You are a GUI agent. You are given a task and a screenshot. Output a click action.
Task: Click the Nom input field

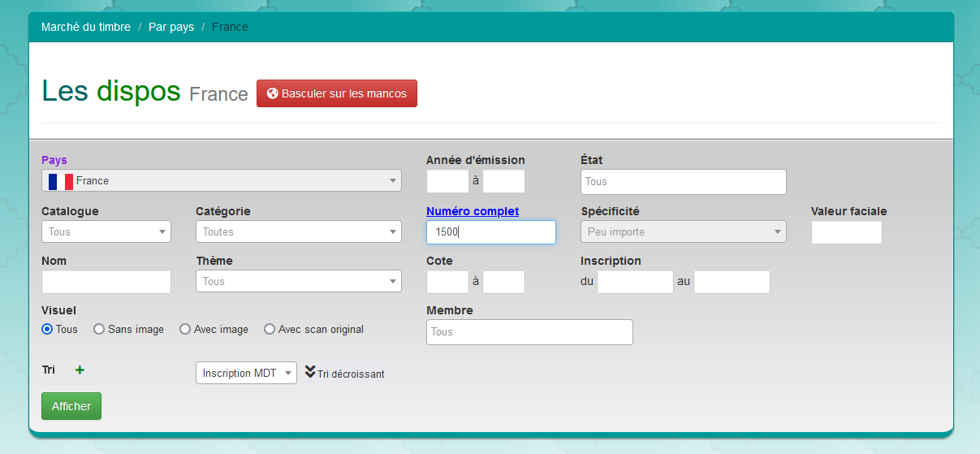click(x=106, y=282)
